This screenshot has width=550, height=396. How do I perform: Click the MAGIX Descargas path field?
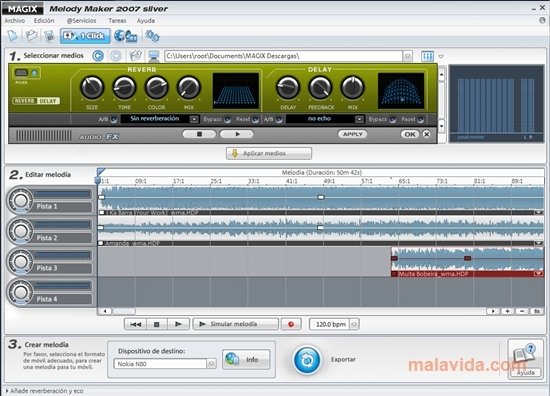283,56
